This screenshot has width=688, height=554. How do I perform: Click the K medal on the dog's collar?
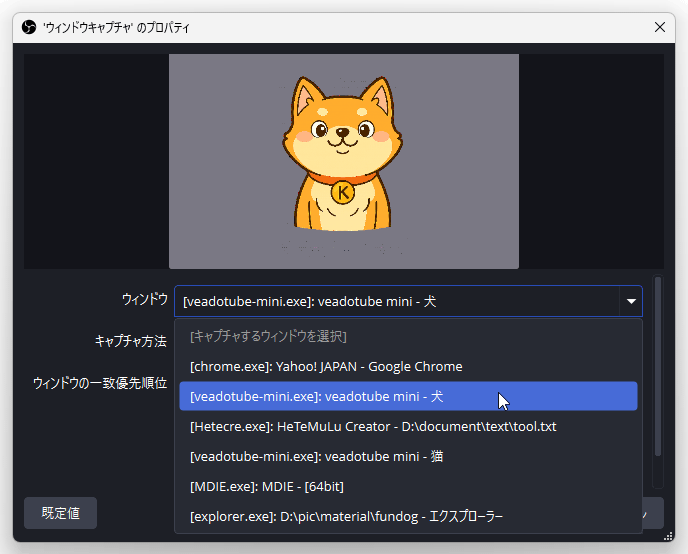pyautogui.click(x=343, y=192)
